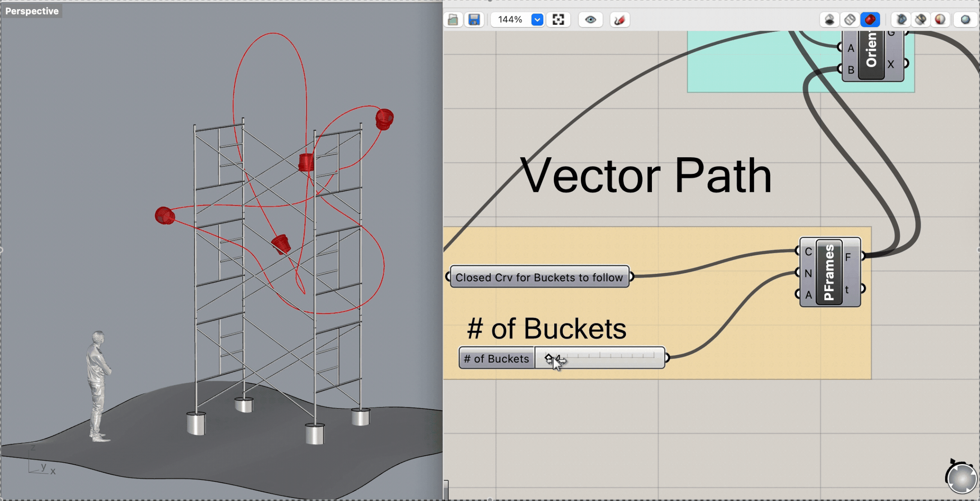
Task: Click the red-white preview mesh quality sphere
Action: [940, 20]
